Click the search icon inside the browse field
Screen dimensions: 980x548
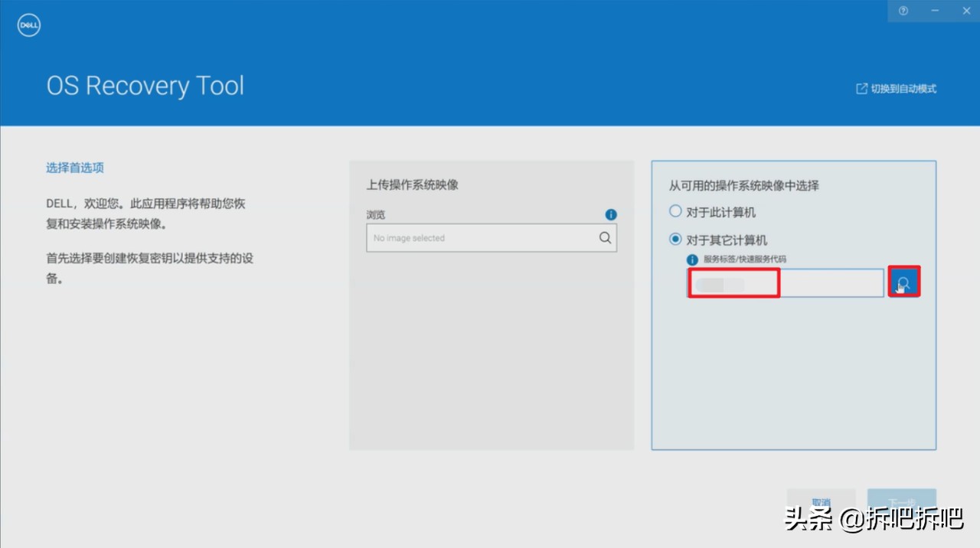pos(605,238)
